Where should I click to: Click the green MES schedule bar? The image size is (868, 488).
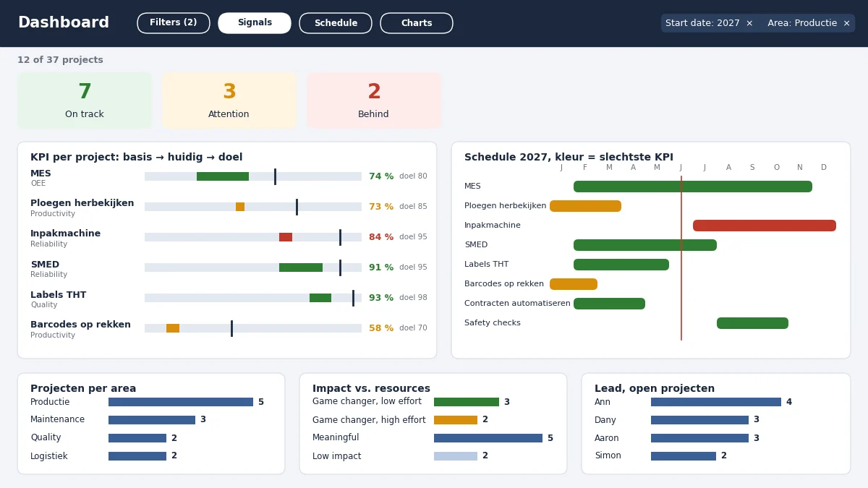(693, 187)
